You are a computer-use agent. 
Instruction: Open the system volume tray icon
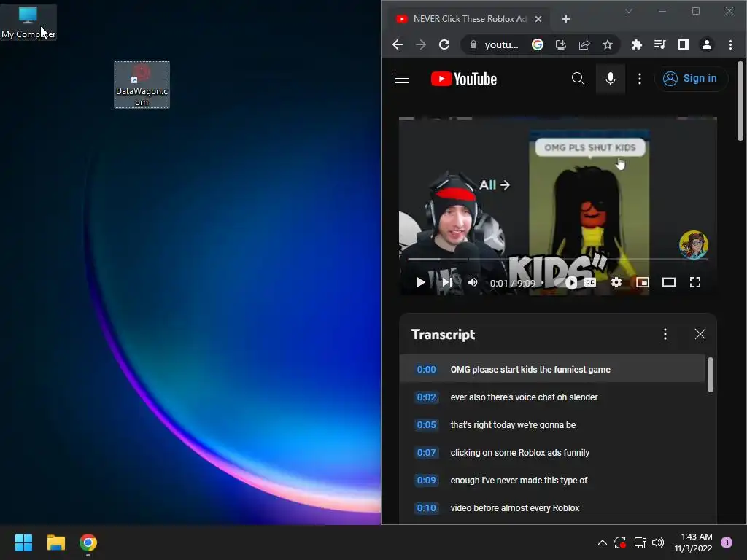pos(658,542)
